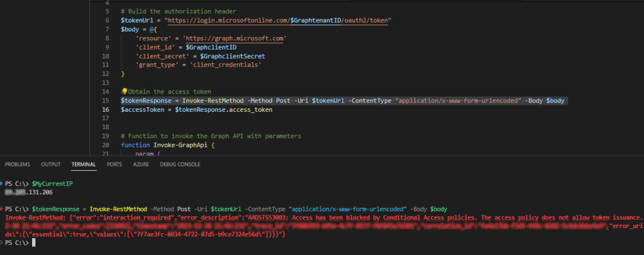Switch to the DEBUG CONSOLE tab
644x255 pixels.
pos(180,165)
